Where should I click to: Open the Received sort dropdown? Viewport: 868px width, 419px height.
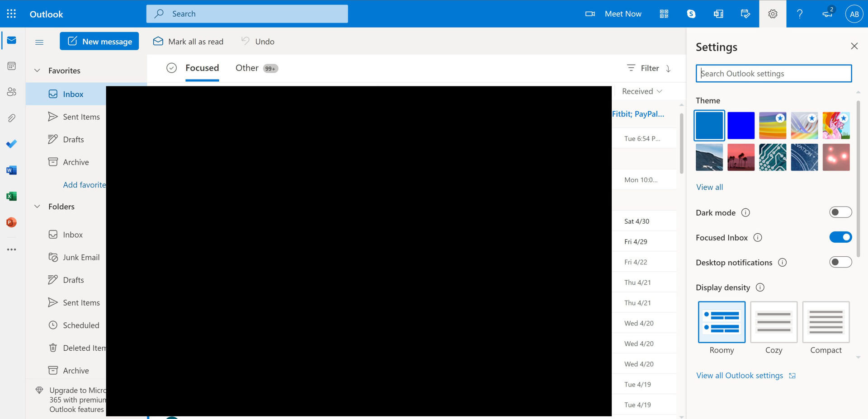[x=642, y=91]
